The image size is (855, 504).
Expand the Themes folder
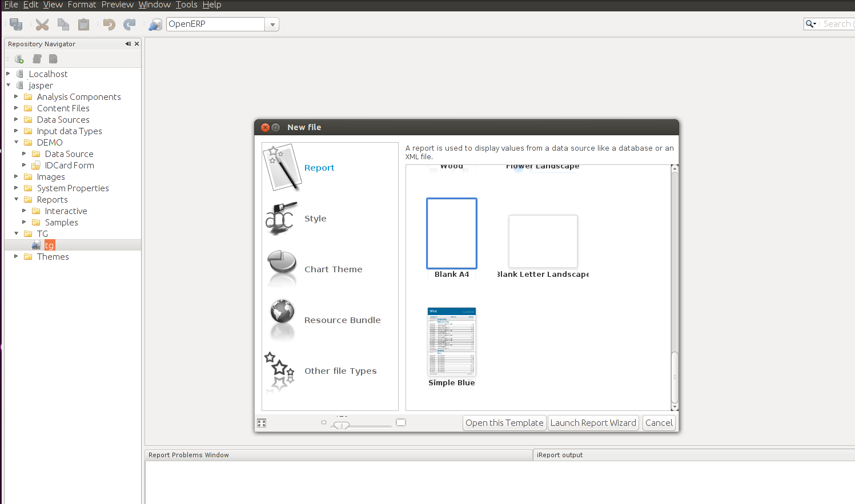tap(16, 257)
